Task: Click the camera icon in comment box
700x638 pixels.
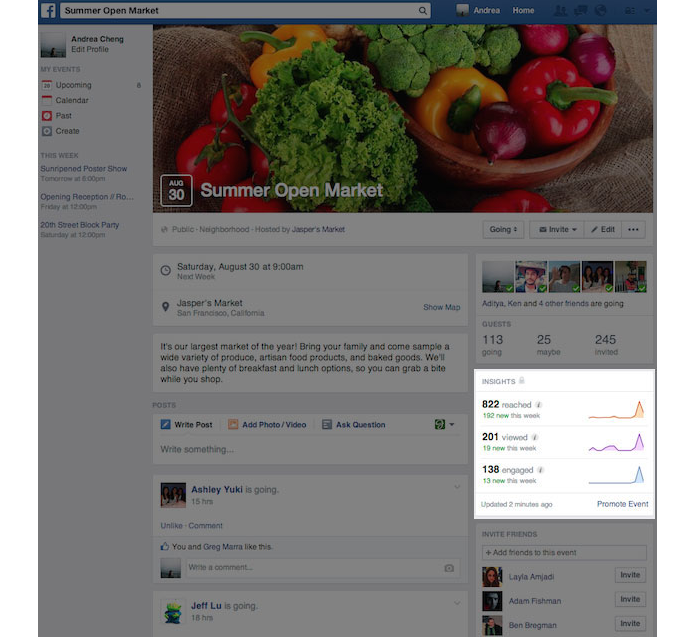Action: click(x=449, y=568)
